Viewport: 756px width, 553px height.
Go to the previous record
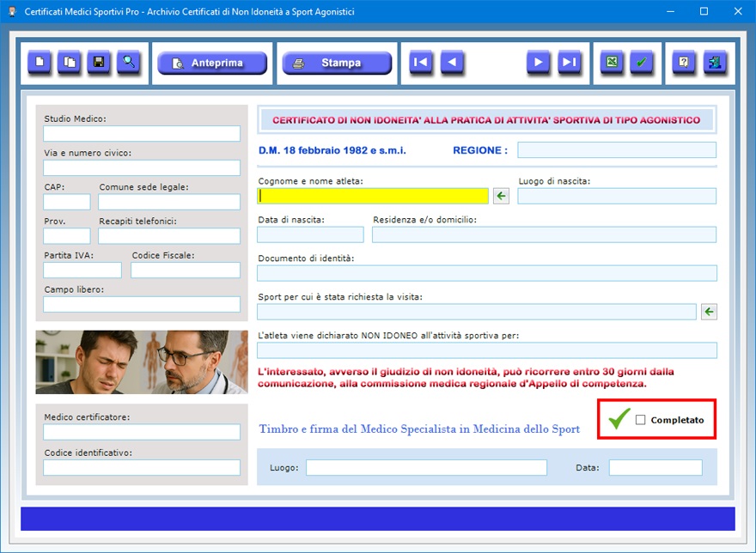[452, 63]
